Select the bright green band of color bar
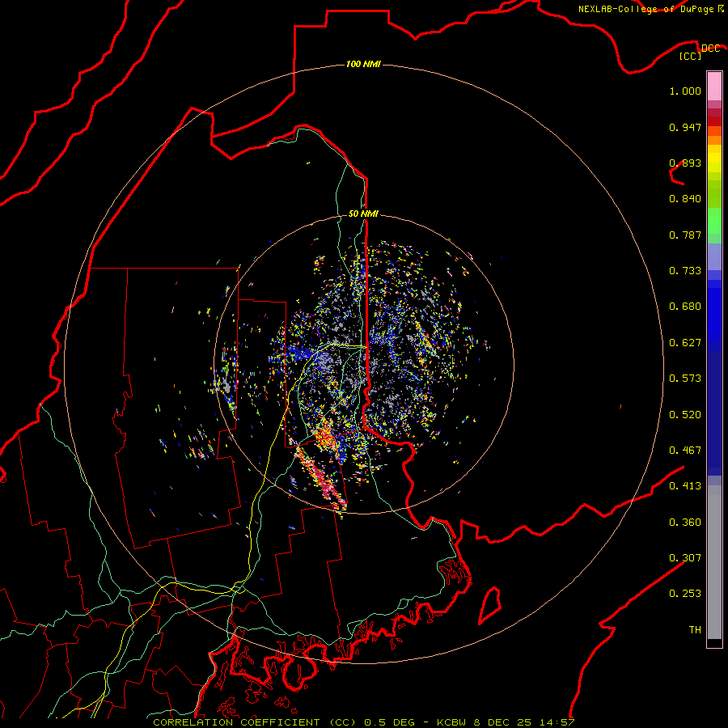Screen dimensions: 728x728 (714, 221)
